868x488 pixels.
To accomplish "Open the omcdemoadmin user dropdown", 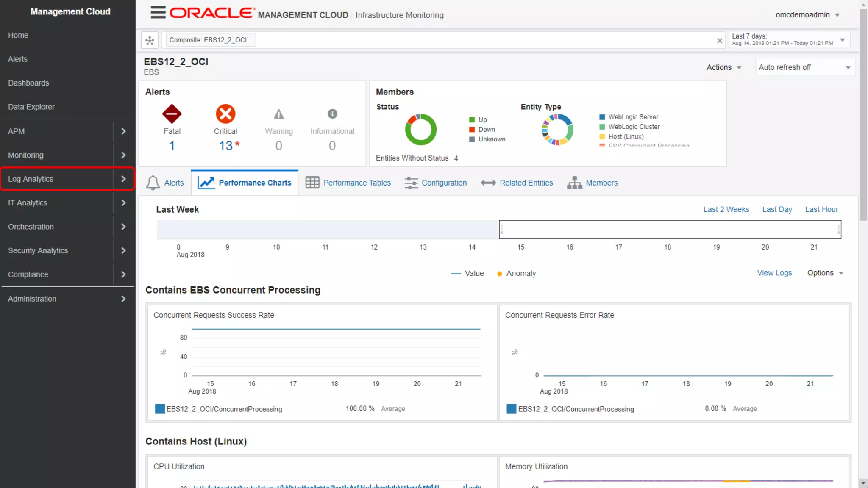I will coord(808,15).
